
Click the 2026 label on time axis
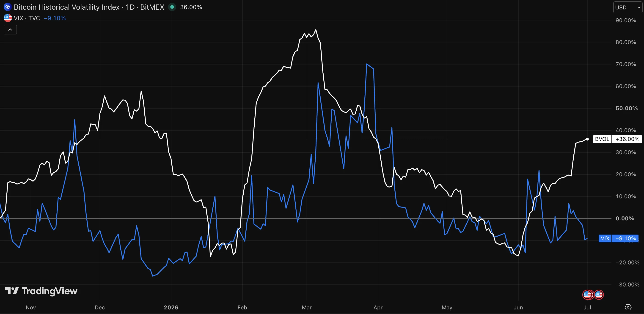tap(171, 307)
